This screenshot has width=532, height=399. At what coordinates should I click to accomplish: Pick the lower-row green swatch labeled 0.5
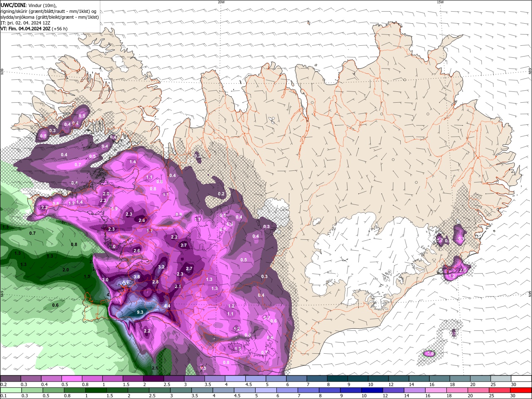(x=54, y=390)
